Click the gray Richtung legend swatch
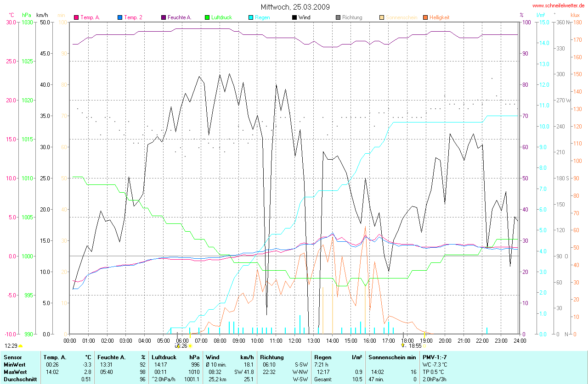The height and width of the screenshot is (384, 588). (x=338, y=17)
